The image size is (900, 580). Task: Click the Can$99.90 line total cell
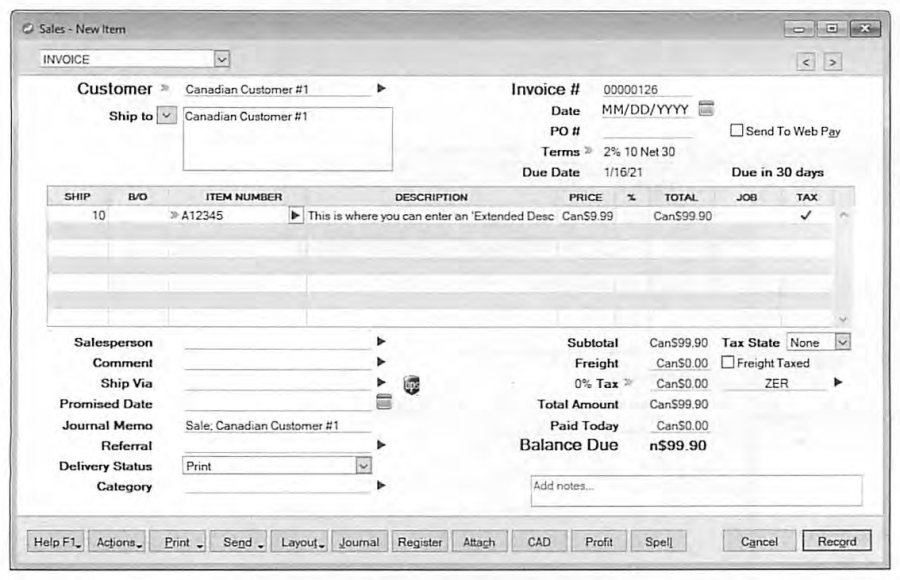point(682,216)
